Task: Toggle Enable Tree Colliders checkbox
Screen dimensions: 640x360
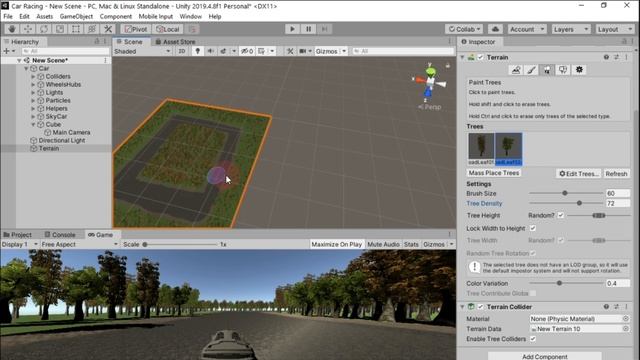Action: (x=533, y=339)
